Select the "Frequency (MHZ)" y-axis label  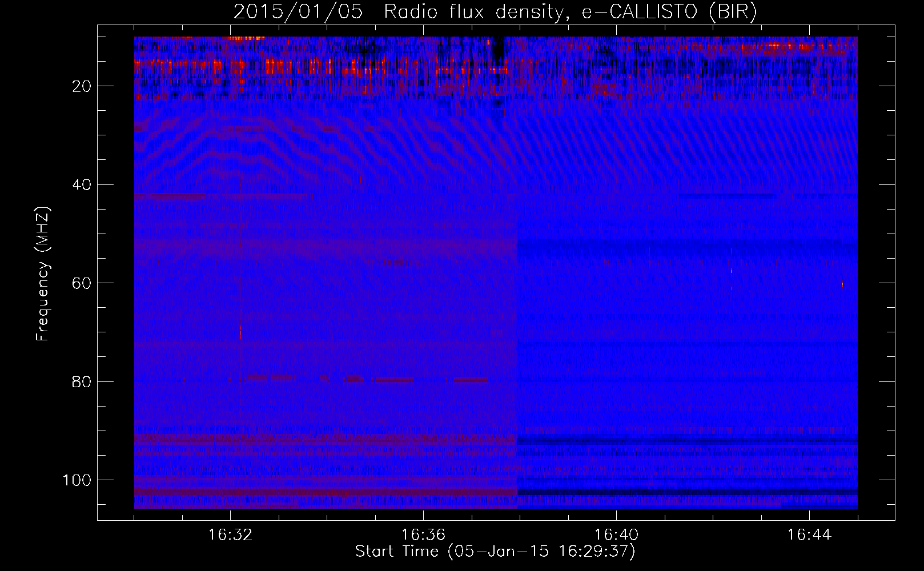[x=43, y=274]
